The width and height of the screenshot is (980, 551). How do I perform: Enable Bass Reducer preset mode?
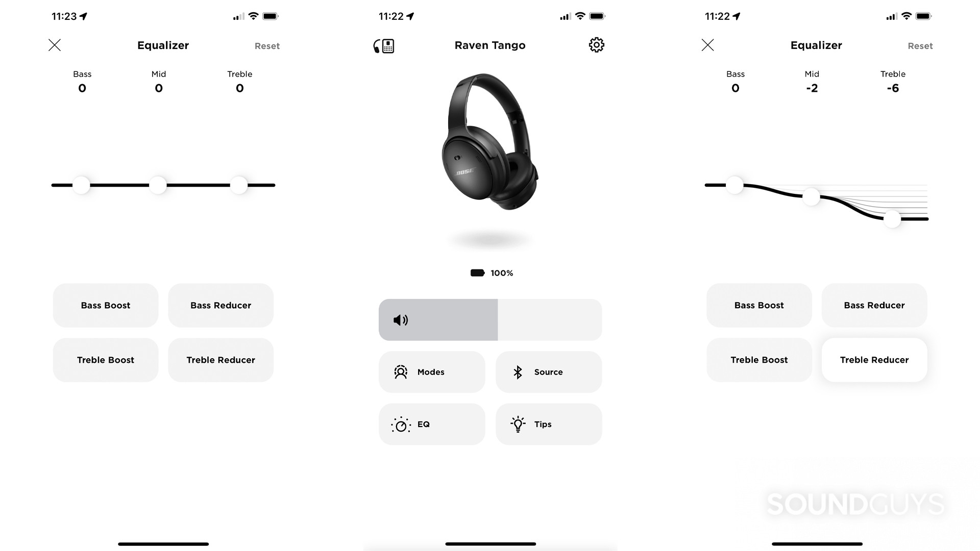point(220,305)
